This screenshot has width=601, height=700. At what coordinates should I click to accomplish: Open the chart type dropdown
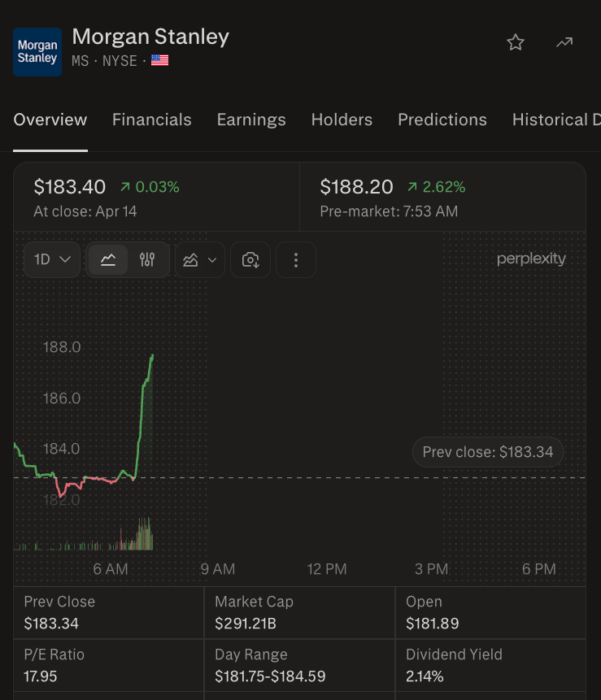pyautogui.click(x=199, y=259)
